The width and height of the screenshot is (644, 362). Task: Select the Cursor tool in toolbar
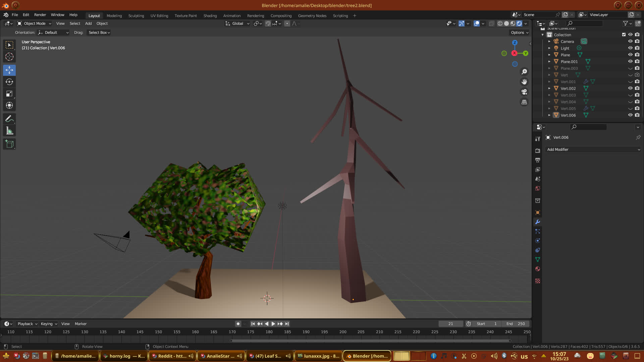[x=9, y=57]
